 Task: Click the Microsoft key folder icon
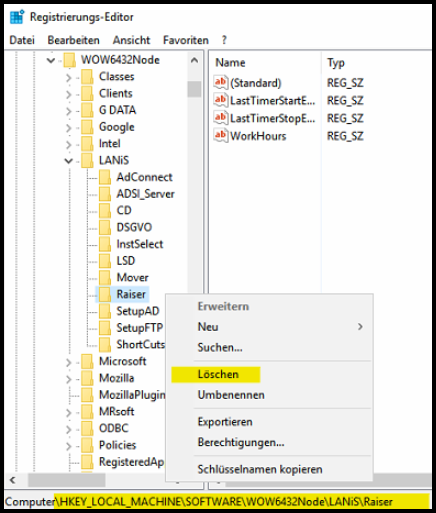tap(87, 361)
